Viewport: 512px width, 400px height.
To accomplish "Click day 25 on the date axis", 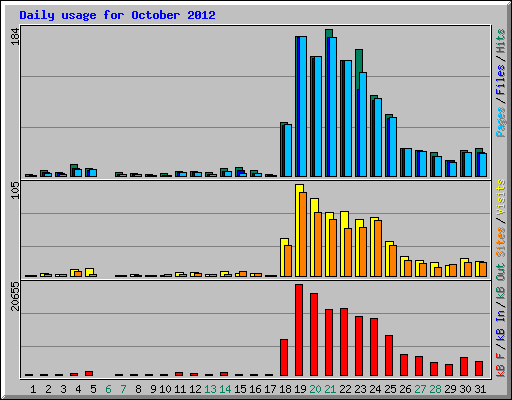I will [x=390, y=389].
